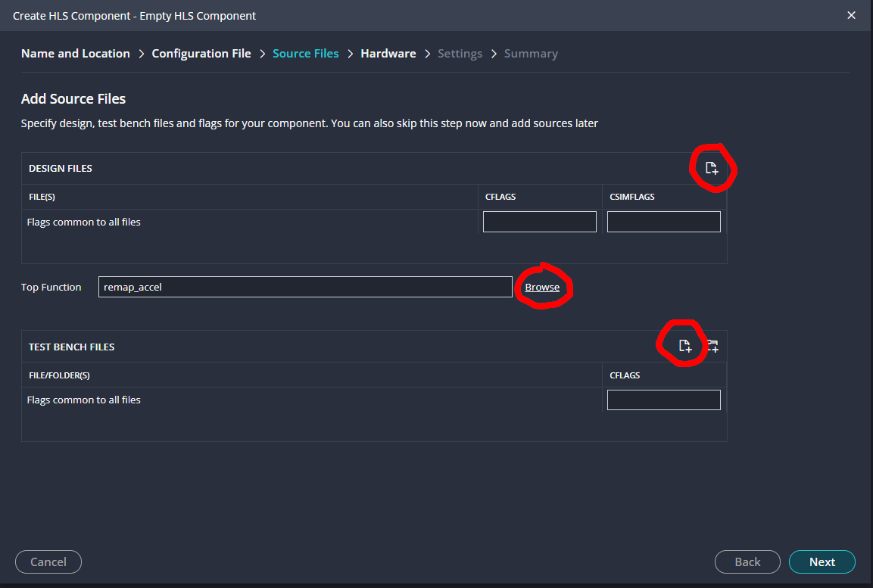The height and width of the screenshot is (588, 873).
Task: Click the CSIMFLAGS input box
Action: coord(663,222)
